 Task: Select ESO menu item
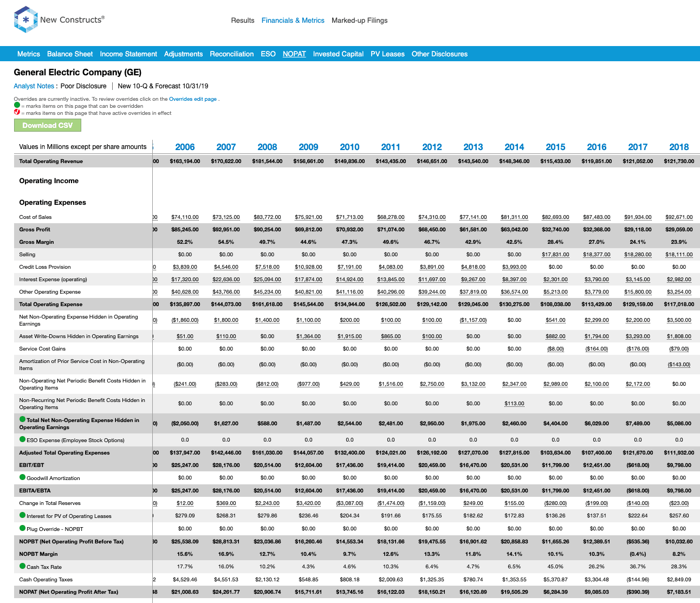click(x=268, y=54)
